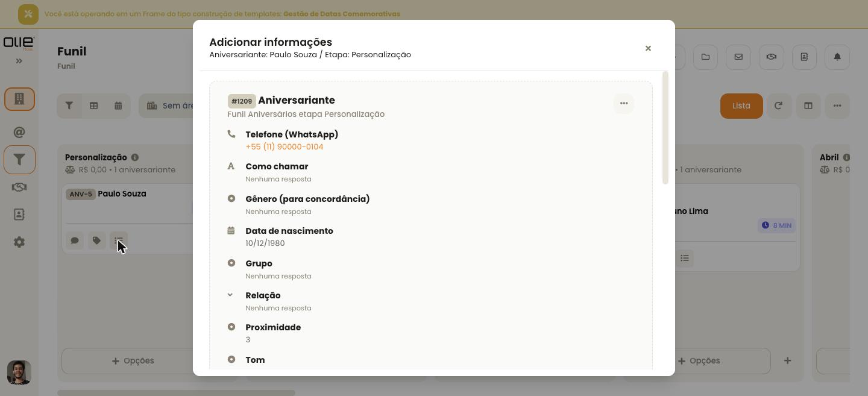Open the list icon on the Paulo Souza card
868x396 pixels.
click(x=119, y=240)
